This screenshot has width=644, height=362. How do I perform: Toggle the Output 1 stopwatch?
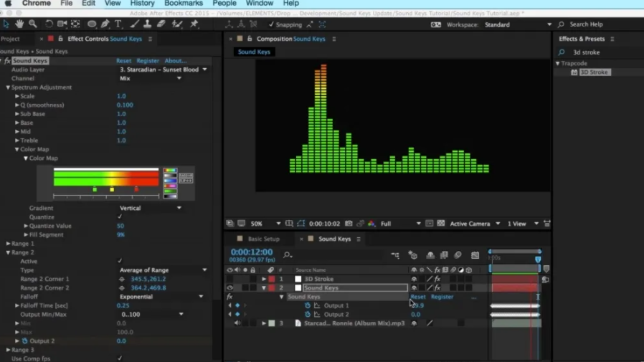click(308, 305)
